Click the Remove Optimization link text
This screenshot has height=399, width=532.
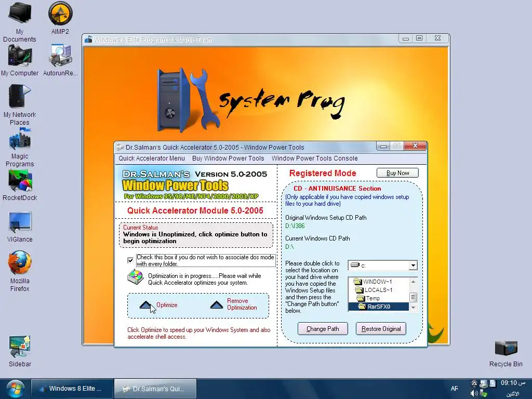click(242, 304)
